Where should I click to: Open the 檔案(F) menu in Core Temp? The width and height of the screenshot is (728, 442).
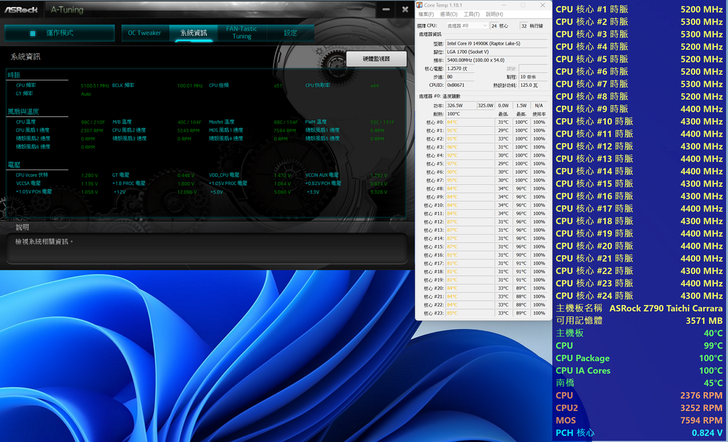tap(425, 14)
